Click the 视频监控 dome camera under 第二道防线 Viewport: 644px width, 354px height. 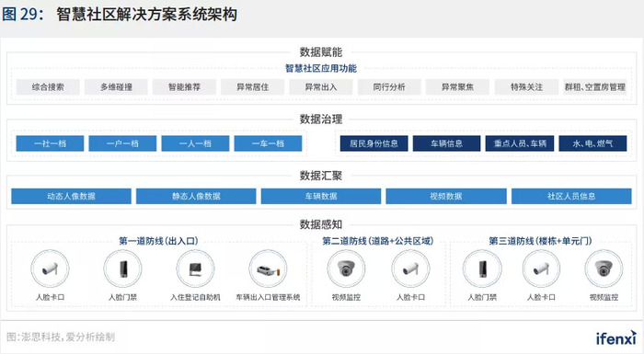coord(346,269)
